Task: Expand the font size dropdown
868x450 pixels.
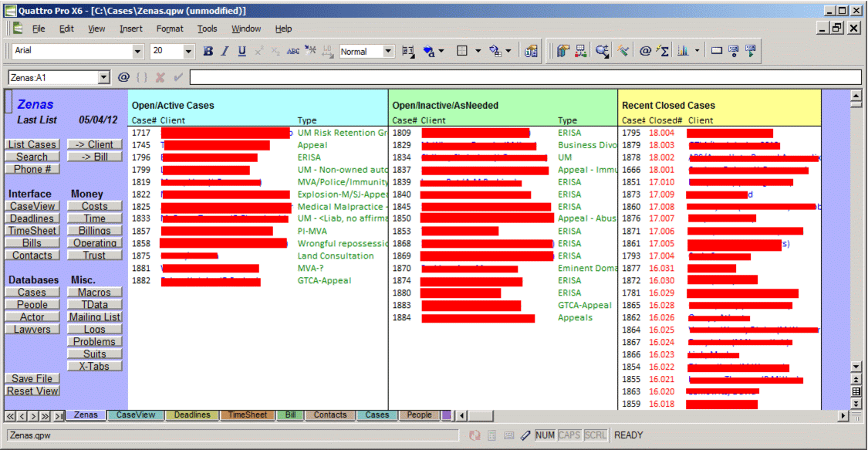Action: point(188,52)
